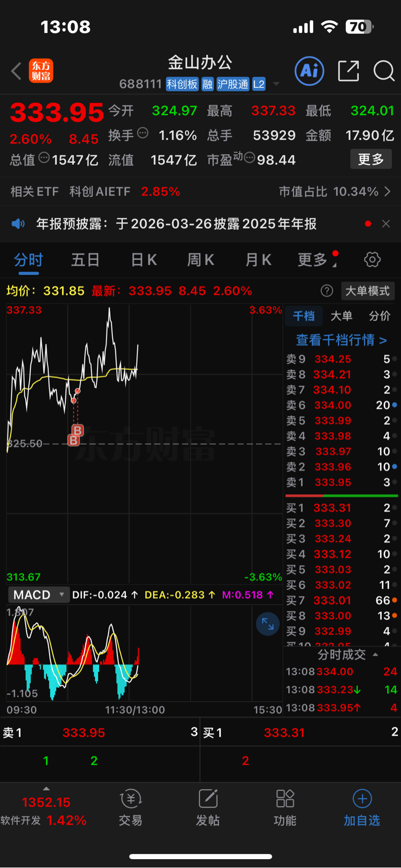Tap the MACD sub-chart area
The height and width of the screenshot is (868, 401).
(144, 652)
